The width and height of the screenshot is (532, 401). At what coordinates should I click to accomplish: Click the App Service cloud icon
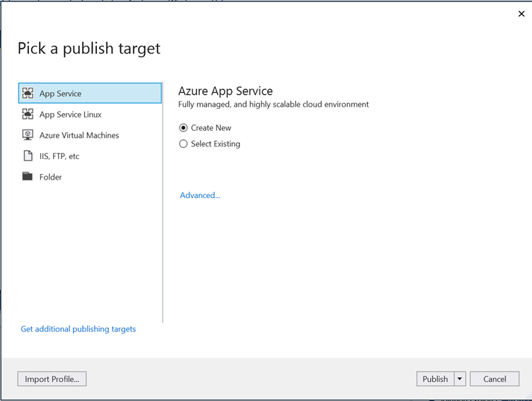(x=28, y=93)
